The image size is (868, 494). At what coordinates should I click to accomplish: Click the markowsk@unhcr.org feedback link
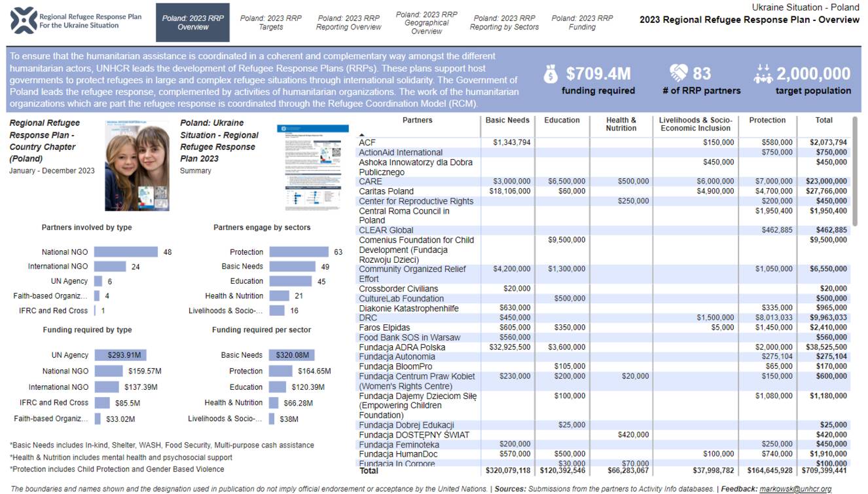click(x=795, y=489)
